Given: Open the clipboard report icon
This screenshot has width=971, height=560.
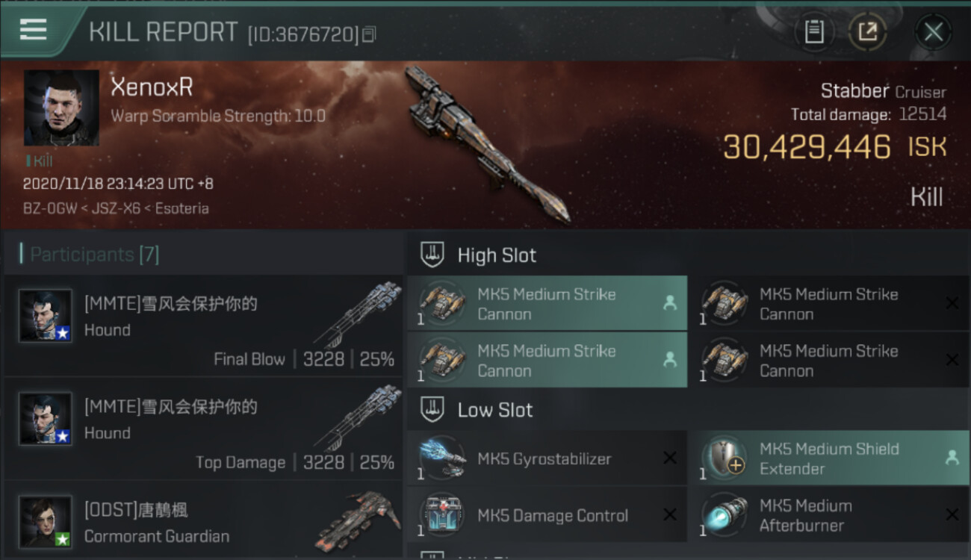Looking at the screenshot, I should pos(814,32).
